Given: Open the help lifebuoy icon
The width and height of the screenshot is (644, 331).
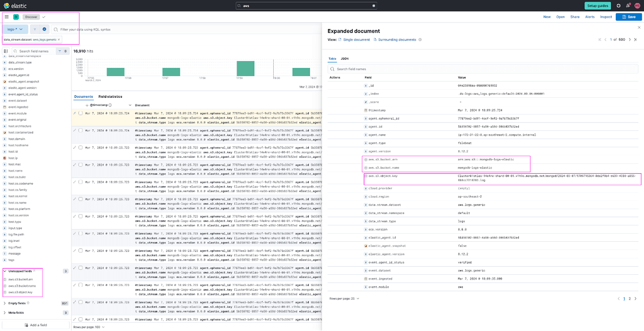Looking at the screenshot, I should 619,6.
